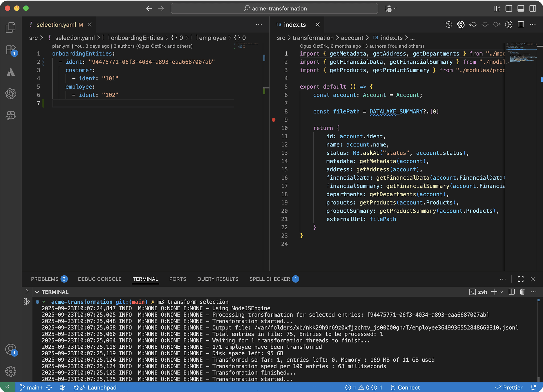The image size is (543, 392).
Task: Click split editor right icon for index.ts
Action: (521, 24)
